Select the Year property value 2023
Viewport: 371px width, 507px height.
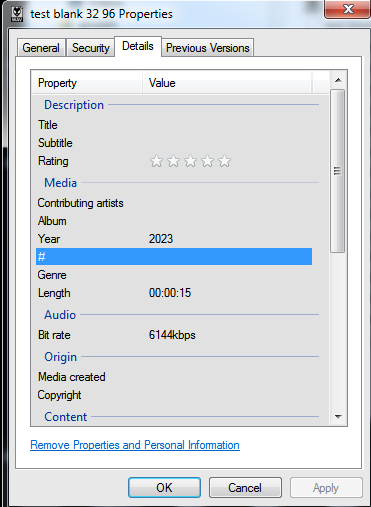point(161,239)
